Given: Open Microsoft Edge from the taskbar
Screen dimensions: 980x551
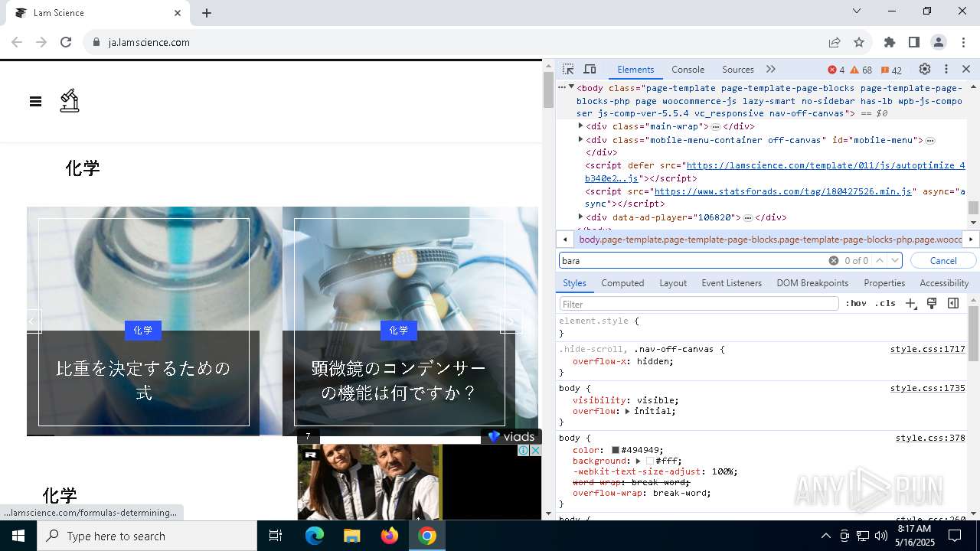Looking at the screenshot, I should (315, 536).
